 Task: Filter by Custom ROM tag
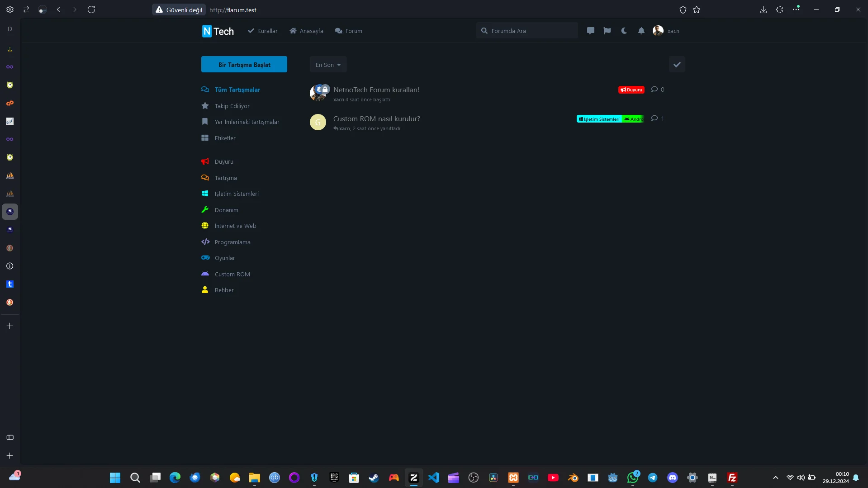coord(226,274)
